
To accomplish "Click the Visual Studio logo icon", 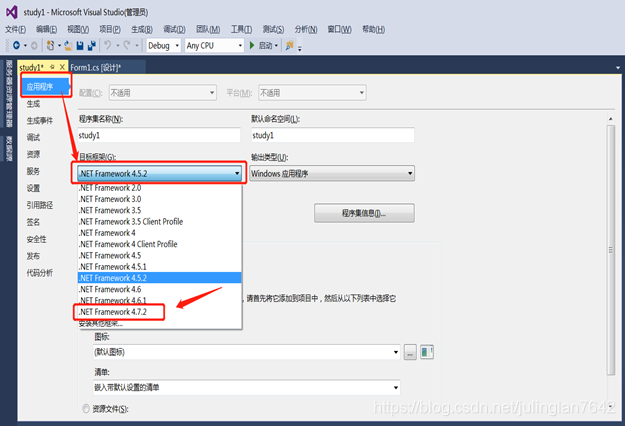I will 12,12.
